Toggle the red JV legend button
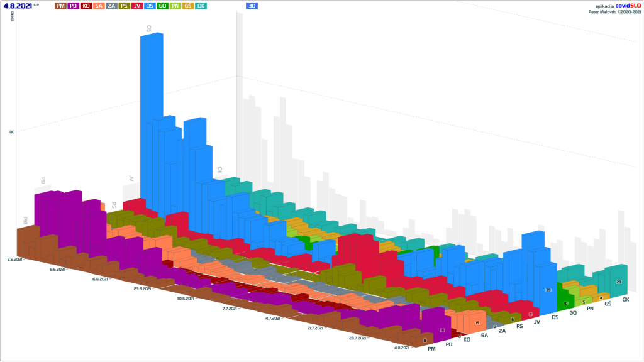The width and height of the screenshot is (644, 362). (x=137, y=6)
